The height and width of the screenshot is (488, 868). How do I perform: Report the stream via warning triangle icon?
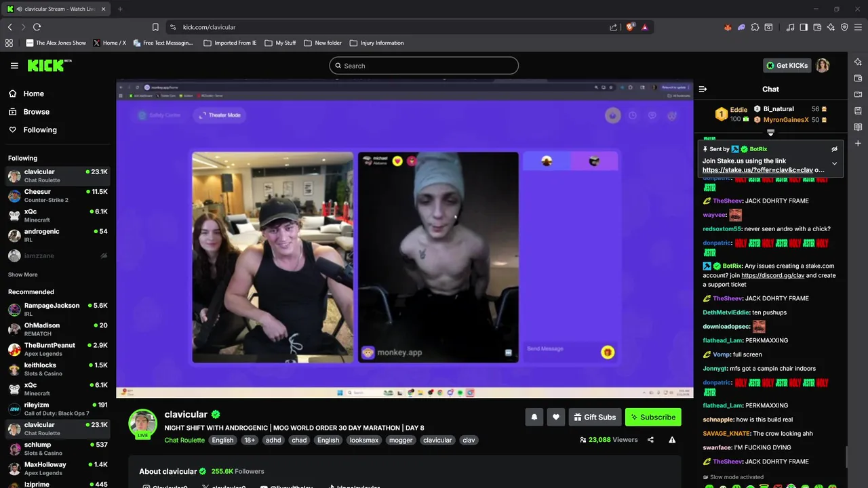[672, 440]
